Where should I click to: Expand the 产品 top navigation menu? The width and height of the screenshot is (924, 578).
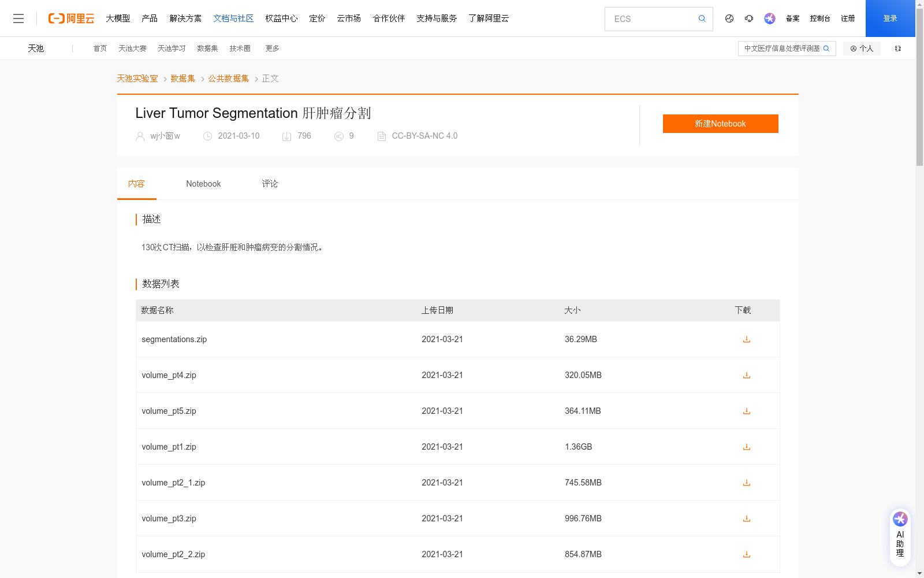point(150,18)
